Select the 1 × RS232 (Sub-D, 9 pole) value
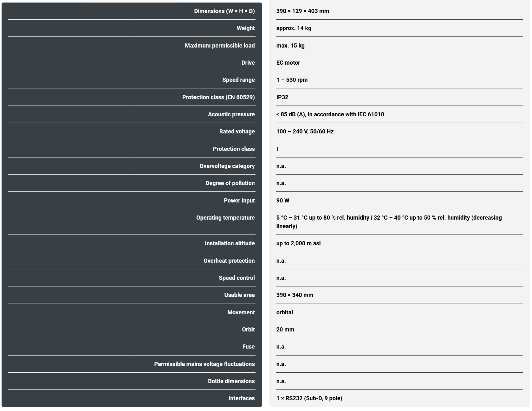The width and height of the screenshot is (532, 411). tap(309, 398)
